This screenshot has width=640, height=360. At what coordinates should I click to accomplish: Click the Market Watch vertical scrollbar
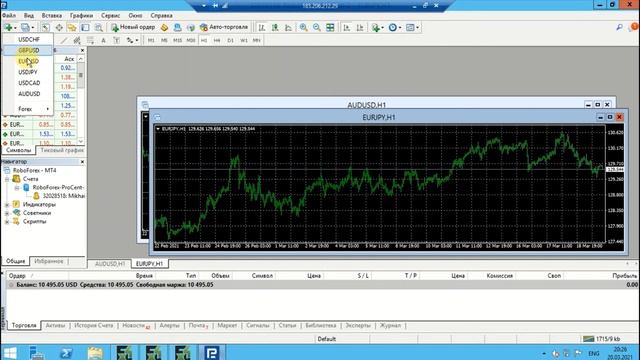tap(81, 101)
